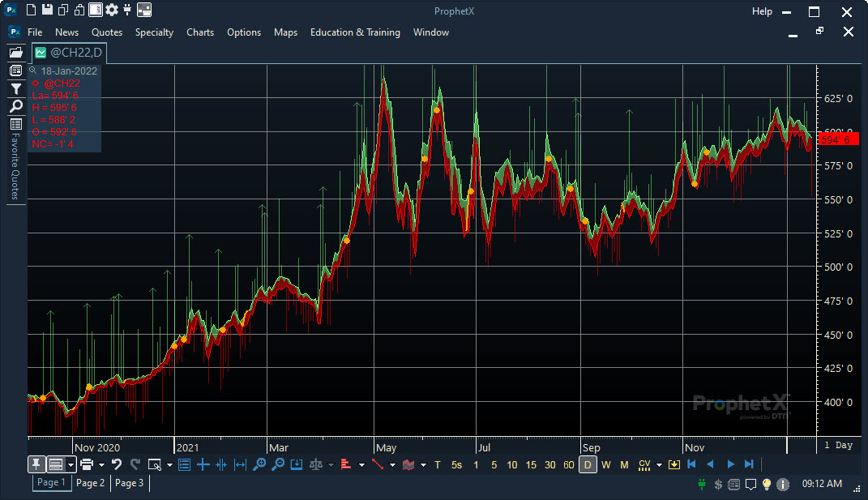868x500 pixels.
Task: Select the 15 minute interval button
Action: pyautogui.click(x=531, y=465)
